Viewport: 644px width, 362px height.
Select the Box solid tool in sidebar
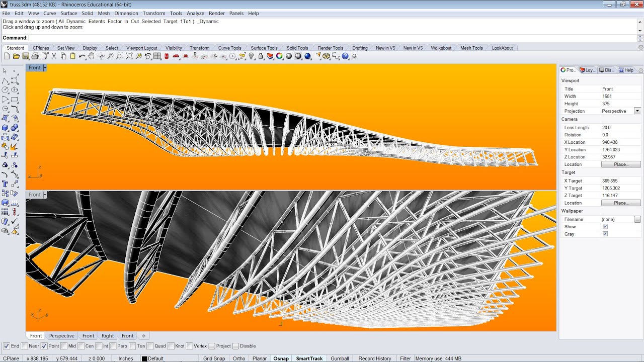pos(5,128)
